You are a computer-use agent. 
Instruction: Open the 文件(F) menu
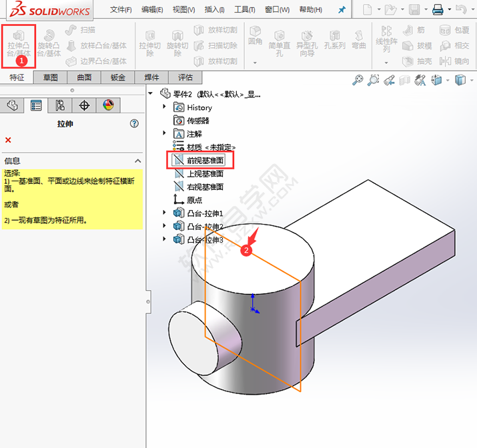[121, 10]
